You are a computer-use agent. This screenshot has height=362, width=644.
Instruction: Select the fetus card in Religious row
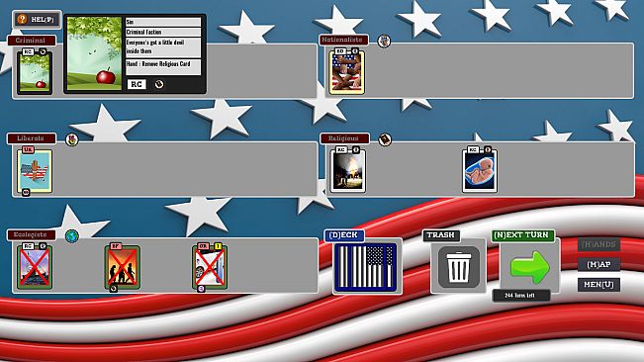pos(480,170)
